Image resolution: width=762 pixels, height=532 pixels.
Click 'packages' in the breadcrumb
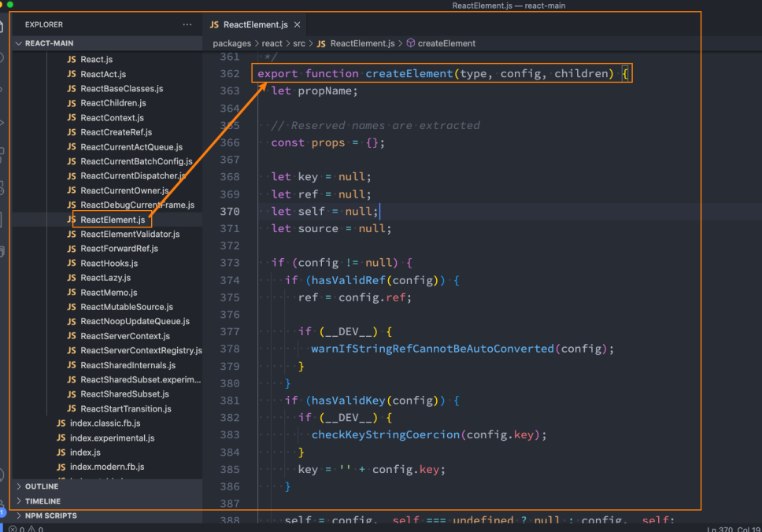(231, 43)
